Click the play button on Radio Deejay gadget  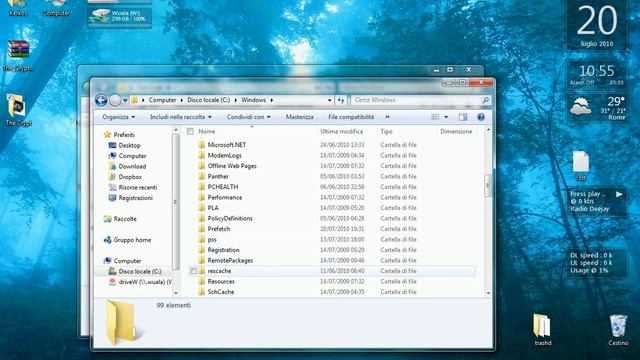tap(619, 194)
